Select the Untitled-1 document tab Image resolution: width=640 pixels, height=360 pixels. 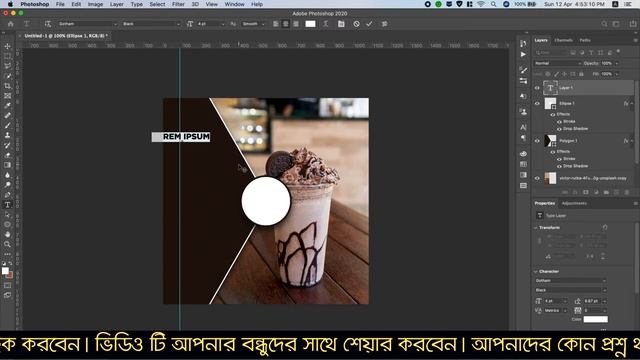coord(65,36)
